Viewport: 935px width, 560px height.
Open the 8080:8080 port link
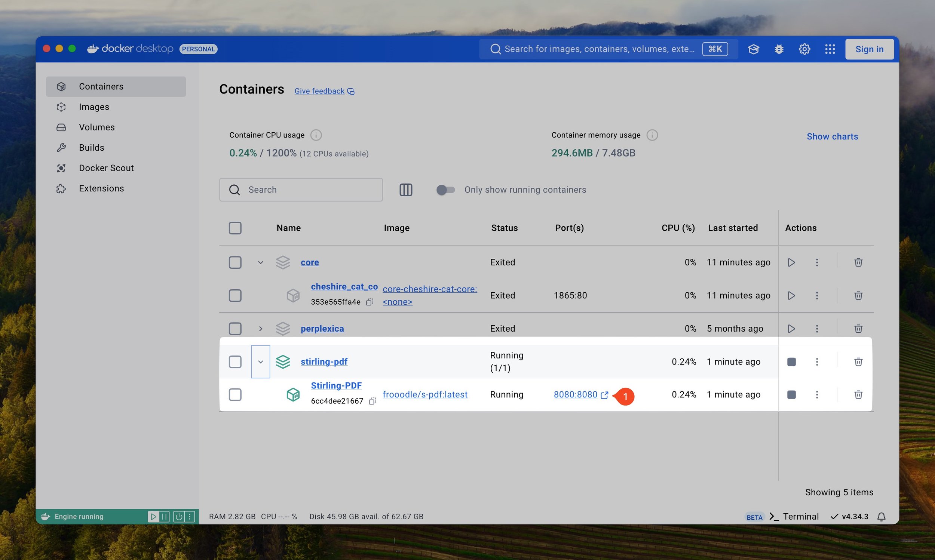coord(580,395)
